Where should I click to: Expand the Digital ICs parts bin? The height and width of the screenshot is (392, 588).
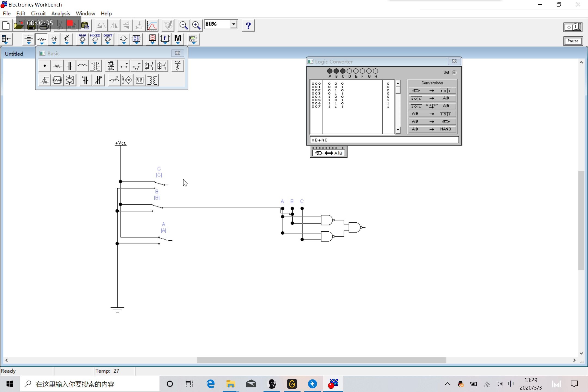point(108,39)
